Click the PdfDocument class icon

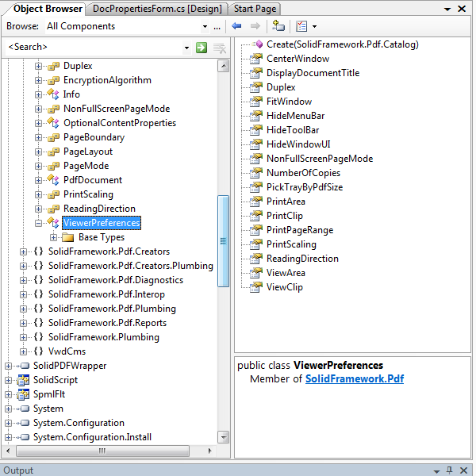click(x=53, y=180)
